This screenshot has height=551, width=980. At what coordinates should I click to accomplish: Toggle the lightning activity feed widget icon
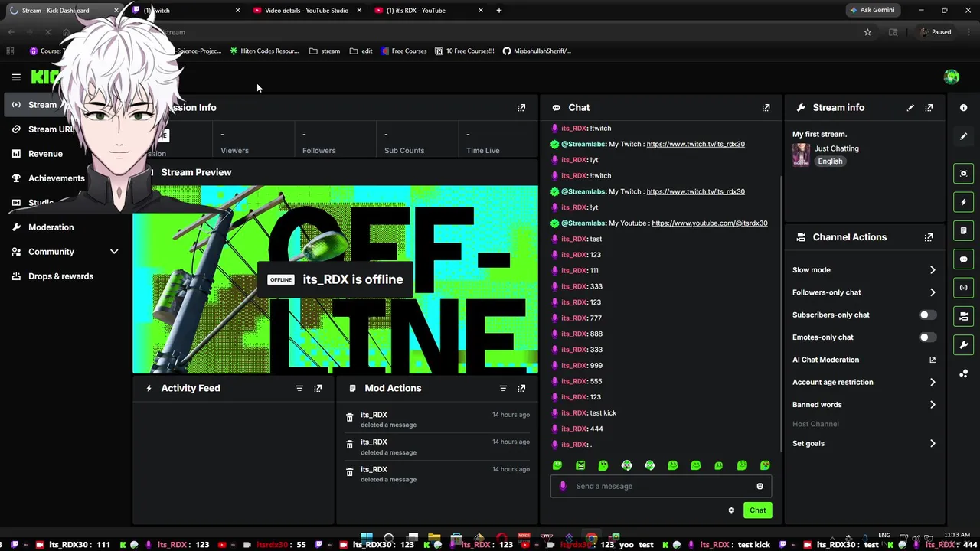pos(963,202)
